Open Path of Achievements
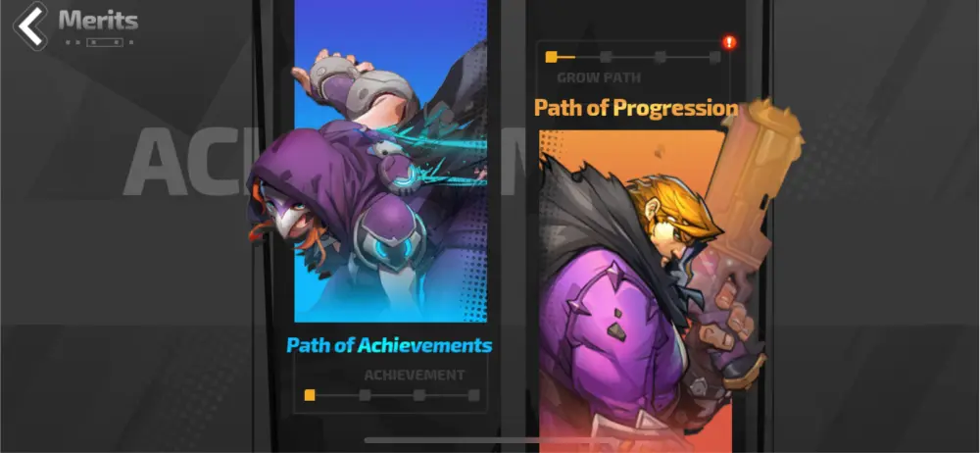Screen dimensions: 980x453 pos(389,345)
